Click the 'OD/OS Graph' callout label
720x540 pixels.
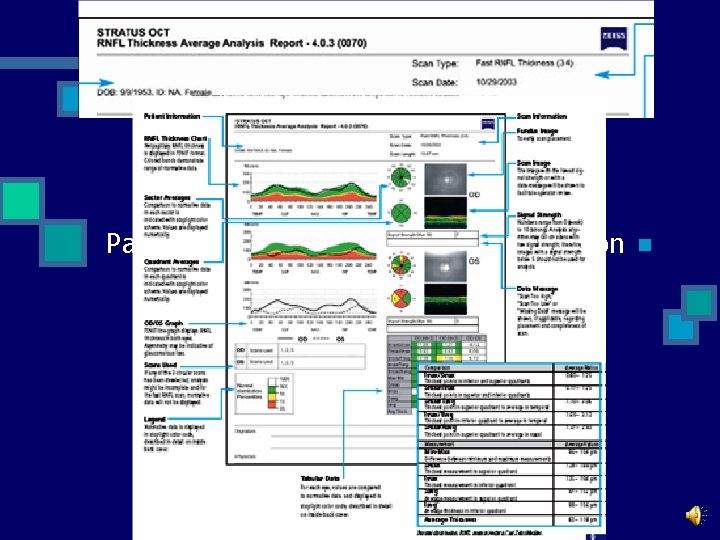coord(163,323)
